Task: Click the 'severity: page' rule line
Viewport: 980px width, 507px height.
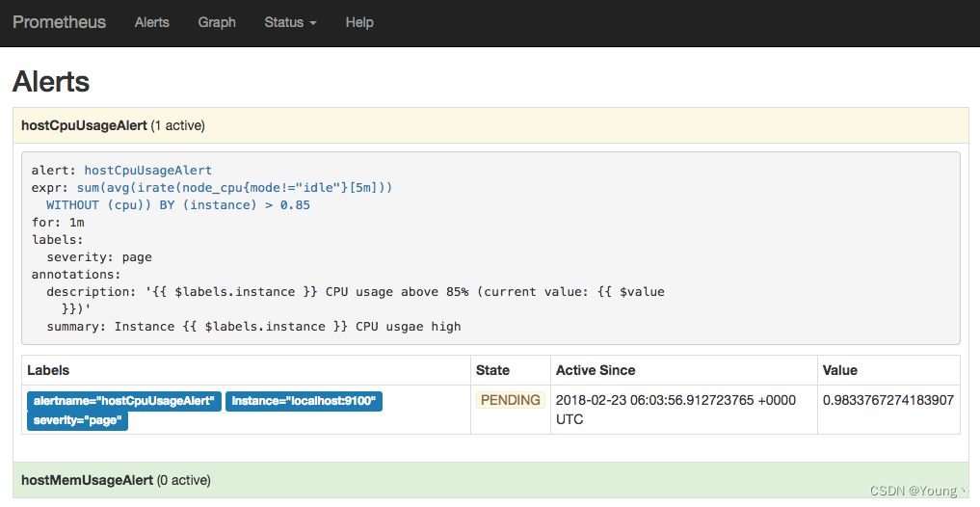Action: click(99, 257)
